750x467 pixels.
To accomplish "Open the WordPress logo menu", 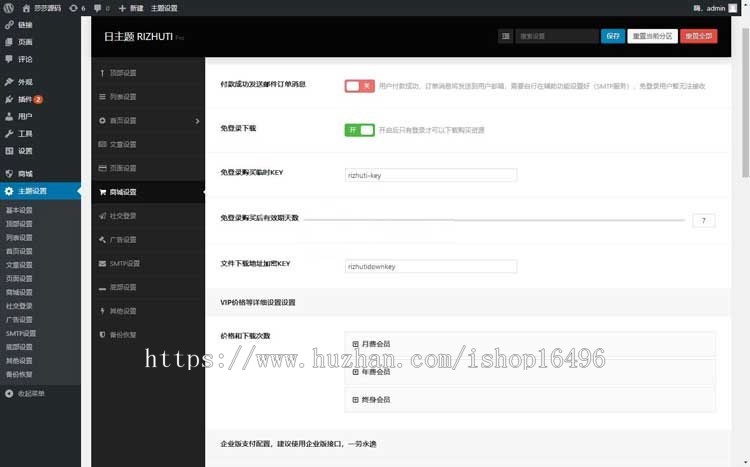I will 9,8.
